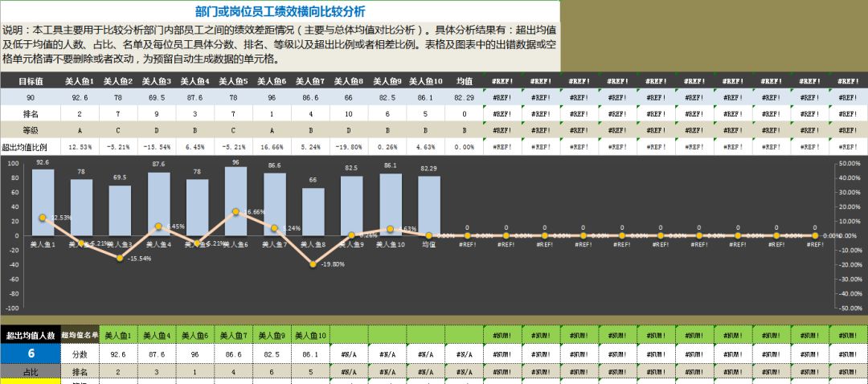Click the 美人鱼3 header in top table

[x=157, y=81]
